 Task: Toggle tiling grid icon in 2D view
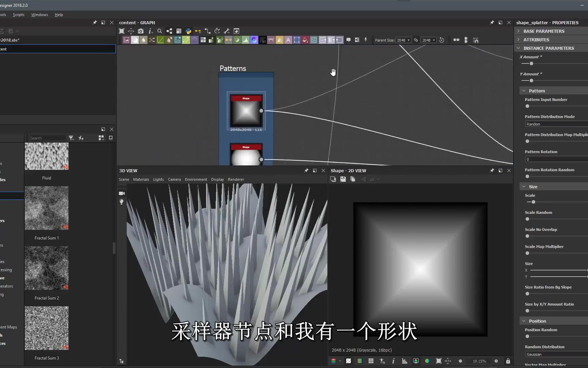tap(371, 361)
